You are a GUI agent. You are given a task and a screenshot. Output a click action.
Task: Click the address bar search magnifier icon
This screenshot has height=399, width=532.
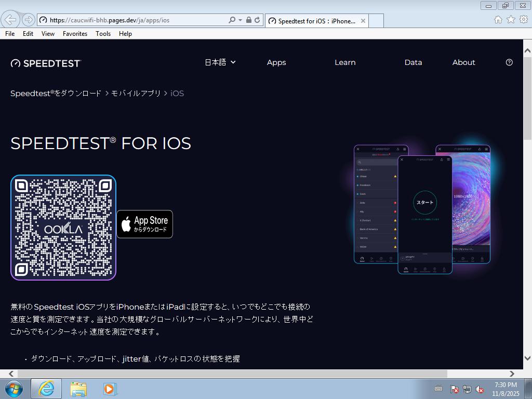click(x=232, y=20)
